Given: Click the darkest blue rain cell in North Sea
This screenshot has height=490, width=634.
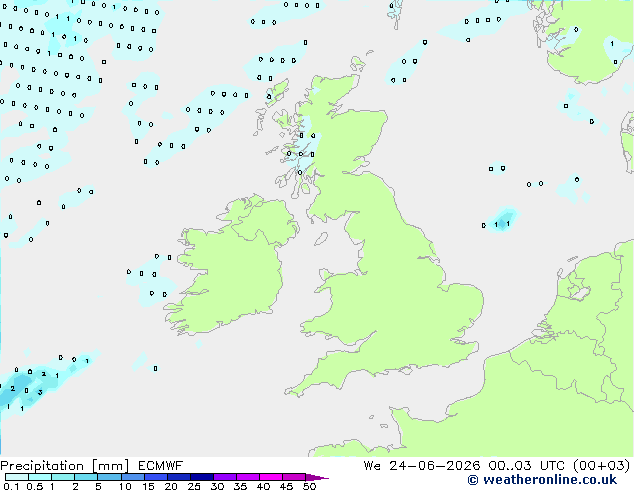Looking at the screenshot, I should click(x=502, y=223).
